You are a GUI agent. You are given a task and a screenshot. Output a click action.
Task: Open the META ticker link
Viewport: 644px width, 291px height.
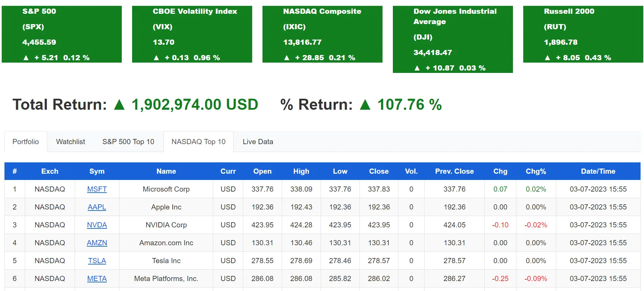pos(97,279)
